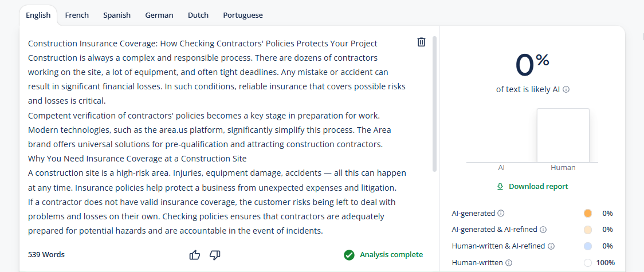Show info for Human-written category
Screen dimensions: 644x272
509,263
